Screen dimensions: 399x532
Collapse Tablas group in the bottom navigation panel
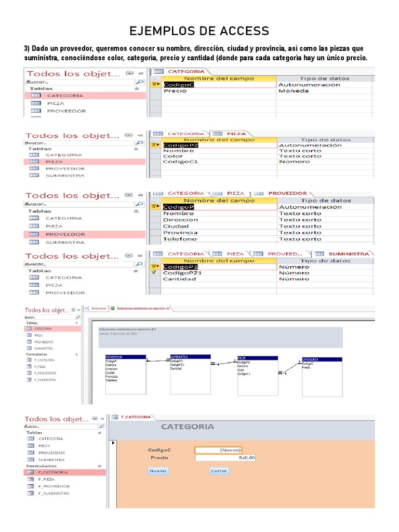(x=99, y=432)
